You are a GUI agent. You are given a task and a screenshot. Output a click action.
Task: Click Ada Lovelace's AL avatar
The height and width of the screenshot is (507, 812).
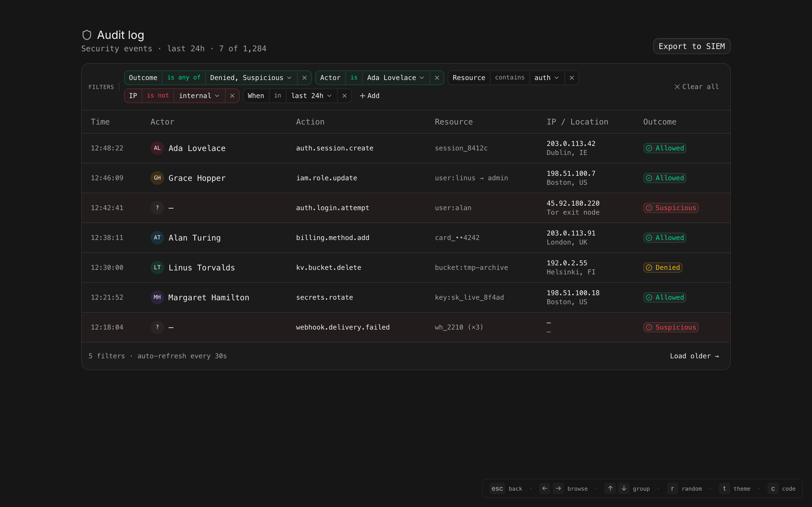click(157, 148)
